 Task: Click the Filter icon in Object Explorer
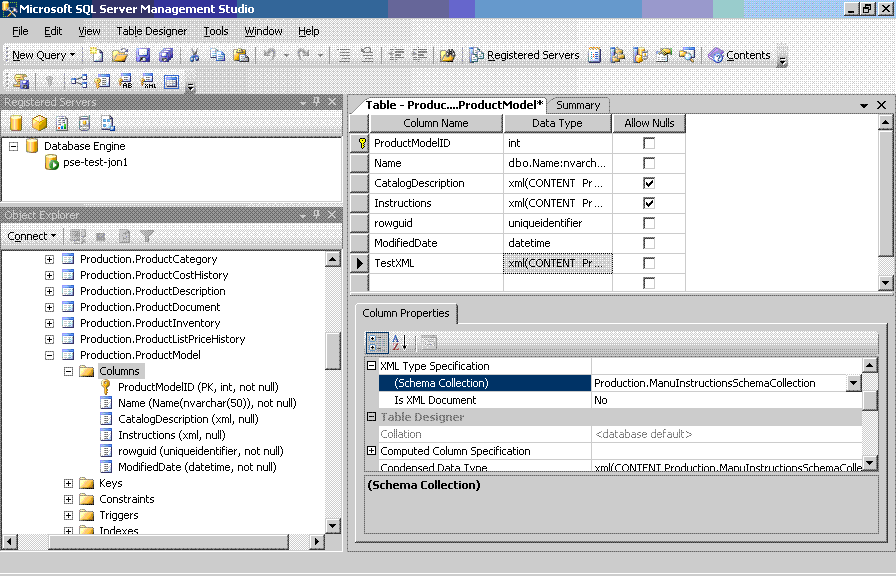coord(147,236)
